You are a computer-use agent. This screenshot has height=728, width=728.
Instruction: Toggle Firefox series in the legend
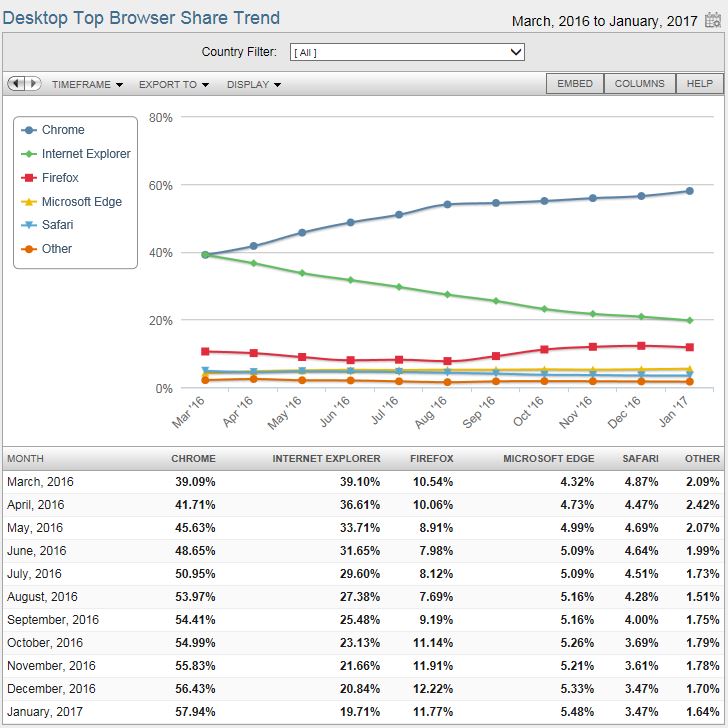[x=50, y=178]
